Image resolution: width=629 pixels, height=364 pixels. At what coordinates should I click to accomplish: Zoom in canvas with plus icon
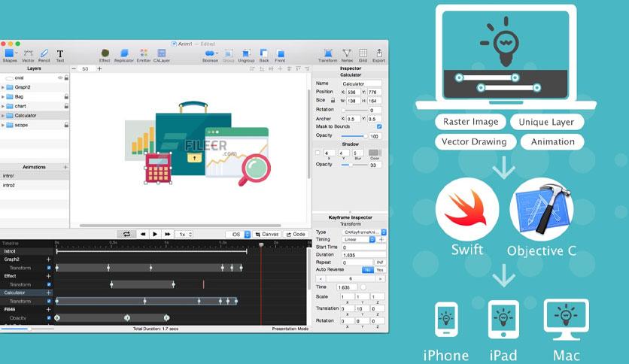point(99,69)
